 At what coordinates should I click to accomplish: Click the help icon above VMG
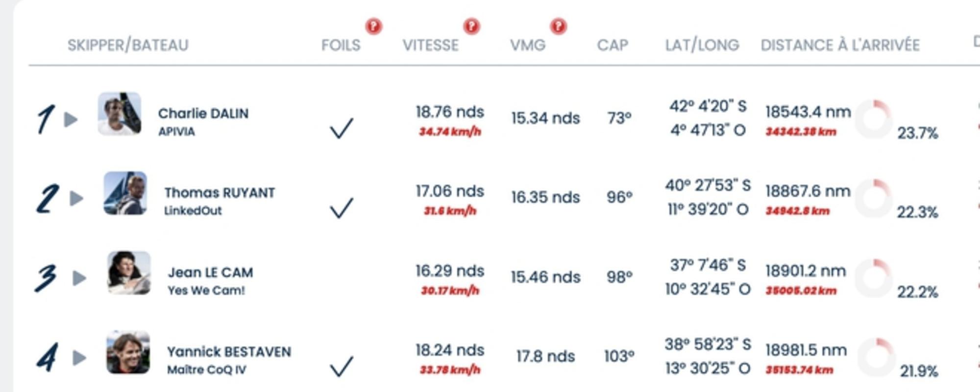[x=558, y=26]
